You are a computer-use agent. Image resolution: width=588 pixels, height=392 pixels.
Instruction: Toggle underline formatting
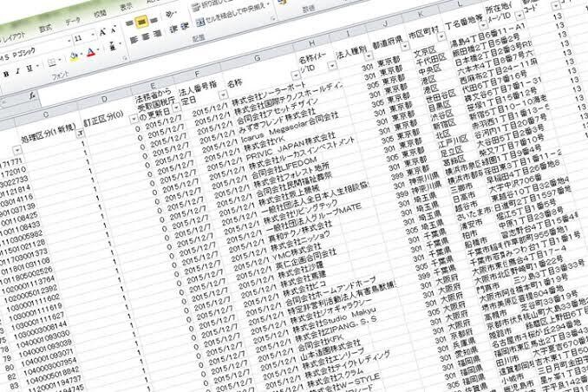29,69
